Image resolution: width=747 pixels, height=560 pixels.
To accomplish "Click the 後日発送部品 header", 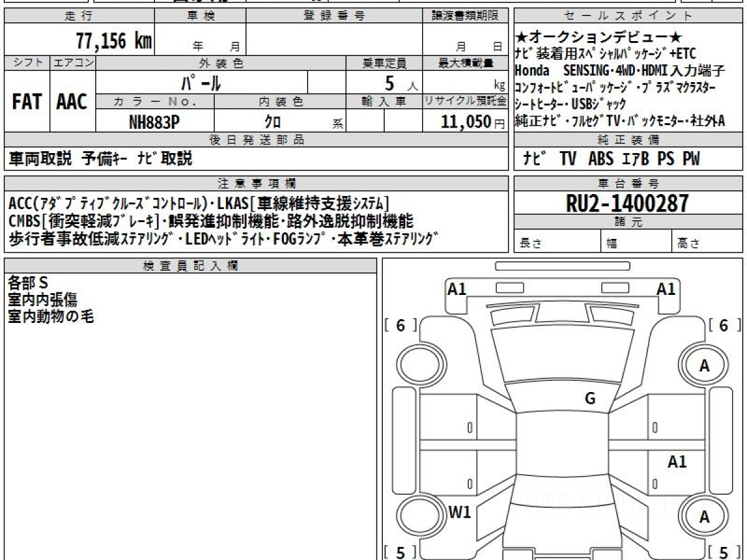I will coord(256,140).
